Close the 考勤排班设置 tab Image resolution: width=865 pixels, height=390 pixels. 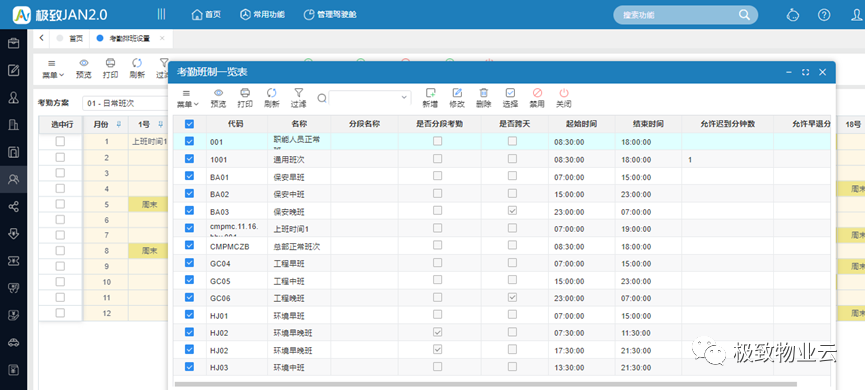click(x=162, y=38)
